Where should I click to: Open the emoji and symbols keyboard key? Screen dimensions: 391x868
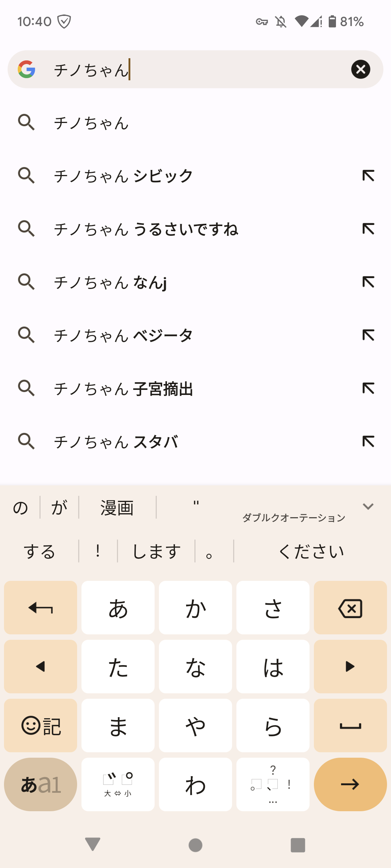tap(41, 726)
